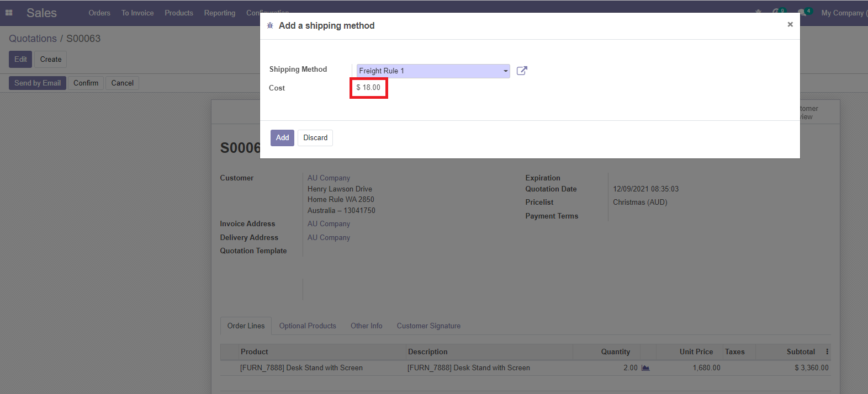This screenshot has width=868, height=394.
Task: Open the apps grid menu icon
Action: pyautogui.click(x=9, y=13)
